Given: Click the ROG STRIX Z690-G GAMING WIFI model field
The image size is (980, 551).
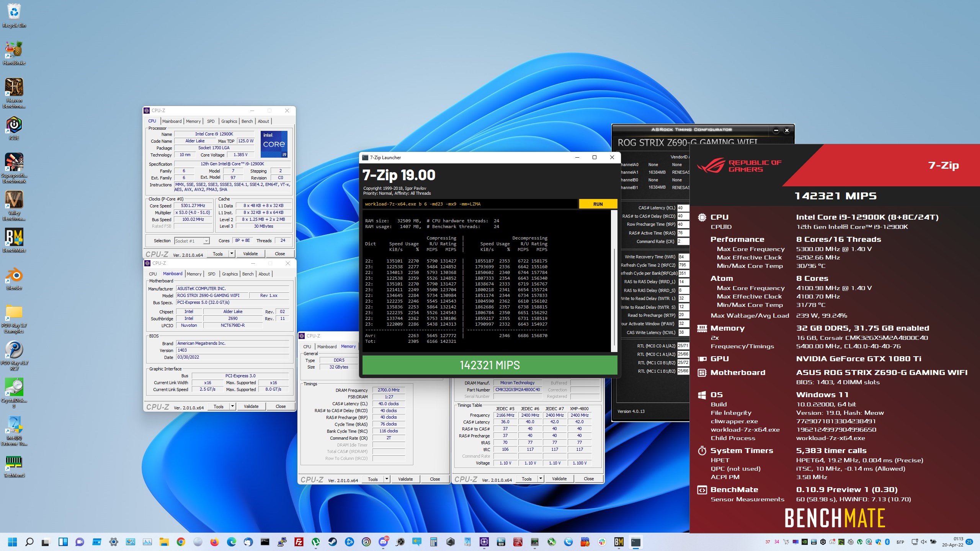Looking at the screenshot, I should coord(212,295).
